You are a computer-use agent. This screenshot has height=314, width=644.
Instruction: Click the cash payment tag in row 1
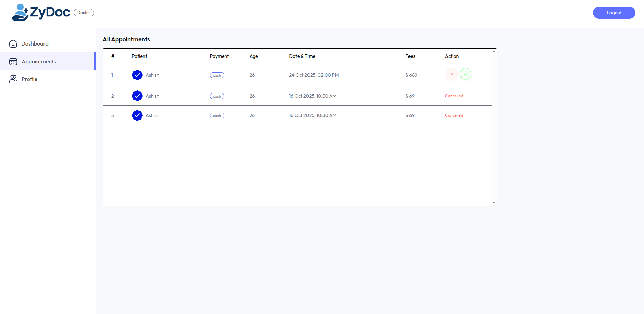pyautogui.click(x=217, y=75)
